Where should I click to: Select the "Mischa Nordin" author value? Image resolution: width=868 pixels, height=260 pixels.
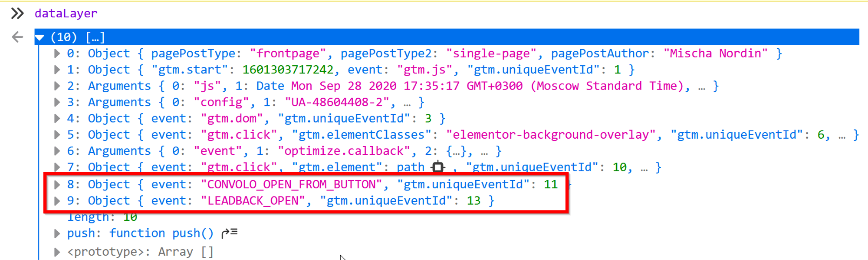[716, 53]
